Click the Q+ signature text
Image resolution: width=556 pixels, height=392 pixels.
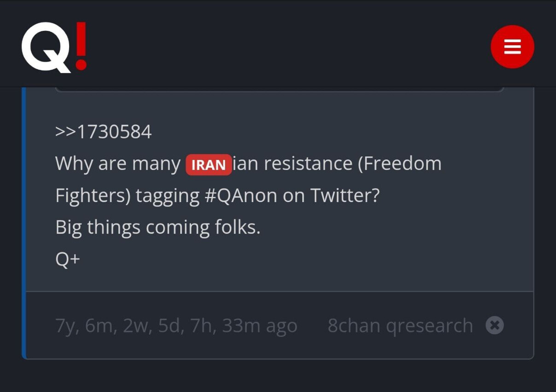click(67, 258)
